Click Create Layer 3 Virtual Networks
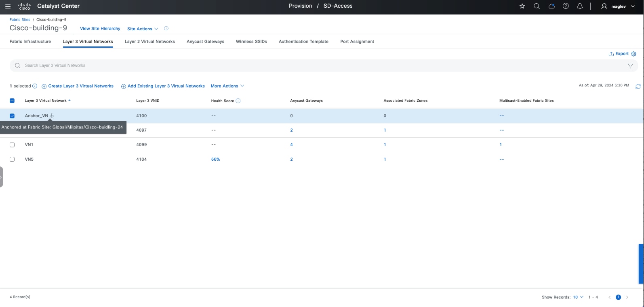This screenshot has height=307, width=644. point(78,86)
